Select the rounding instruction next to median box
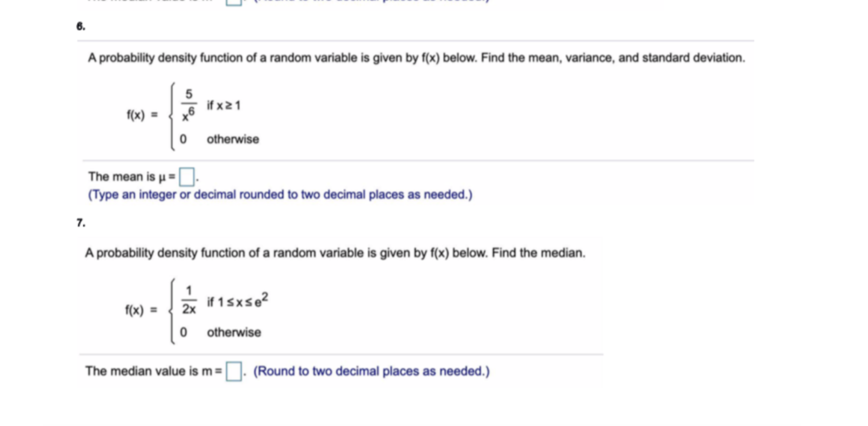Image resolution: width=868 pixels, height=426 pixels. coord(372,371)
